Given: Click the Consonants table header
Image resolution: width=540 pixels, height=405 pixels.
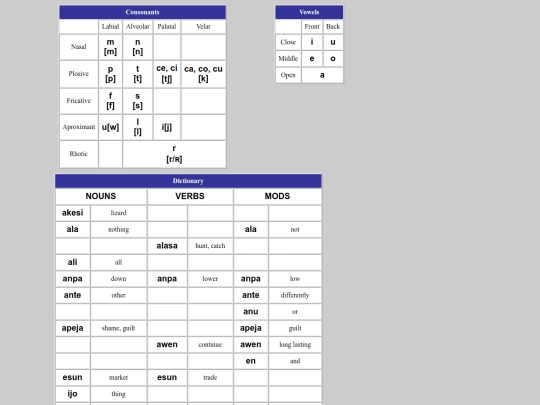Looking at the screenshot, I should 143,12.
